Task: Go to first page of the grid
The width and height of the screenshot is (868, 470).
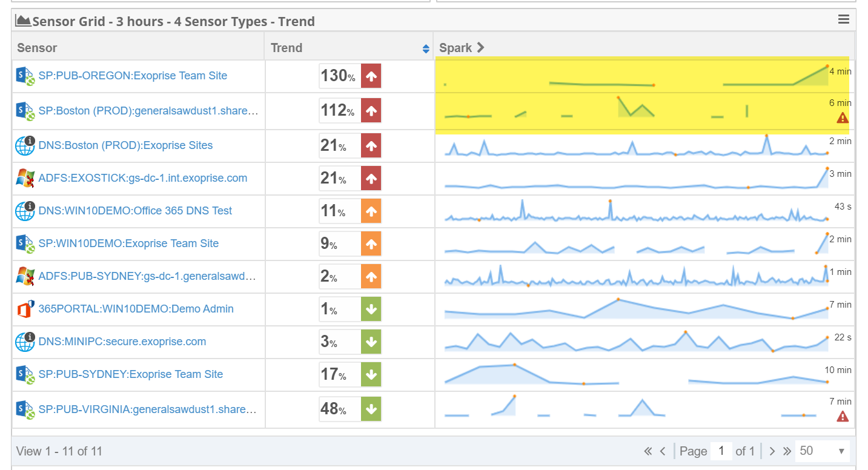Action: (648, 451)
